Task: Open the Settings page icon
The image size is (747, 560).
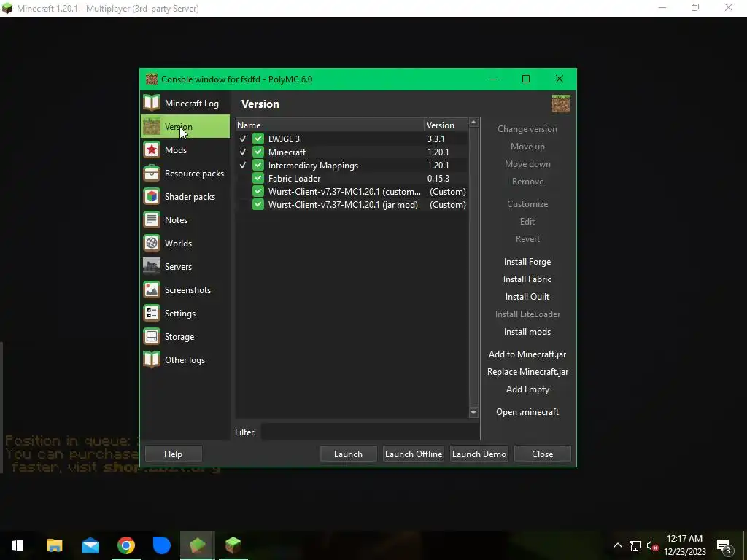Action: pyautogui.click(x=152, y=313)
